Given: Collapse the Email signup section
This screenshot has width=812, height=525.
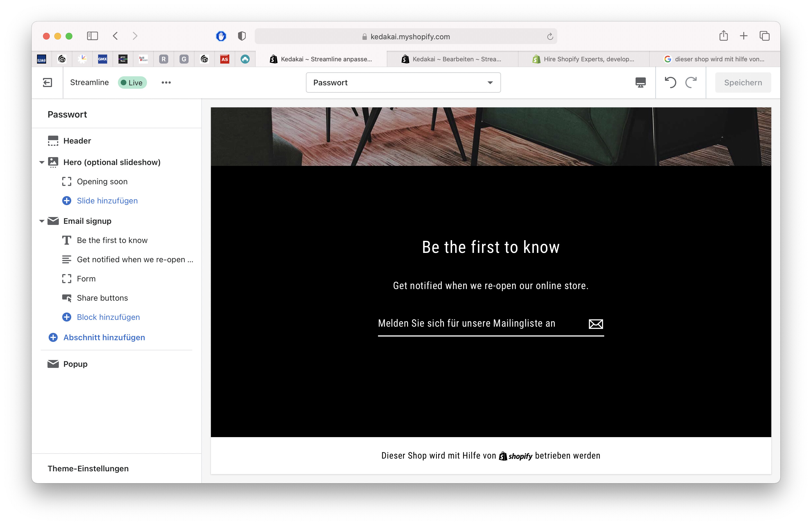Looking at the screenshot, I should coord(42,221).
